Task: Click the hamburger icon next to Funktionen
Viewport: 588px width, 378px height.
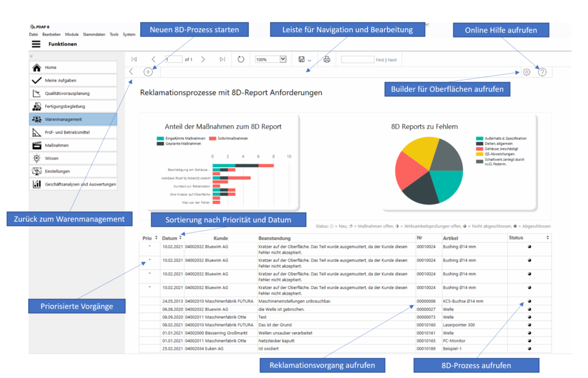Action: pyautogui.click(x=36, y=44)
